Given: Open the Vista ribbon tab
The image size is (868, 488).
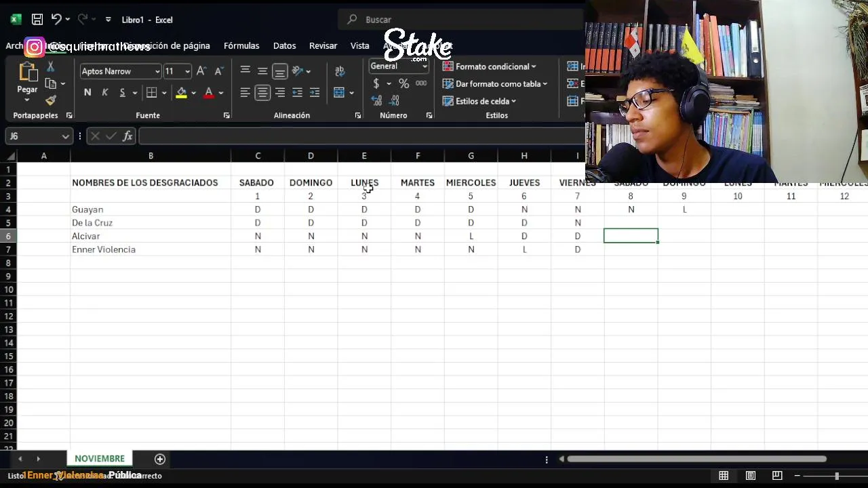Looking at the screenshot, I should tap(359, 45).
